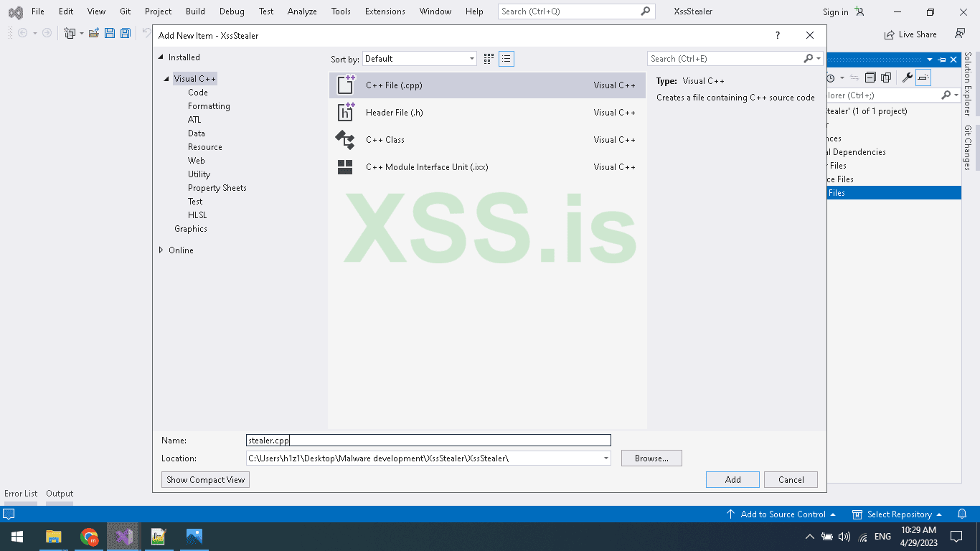Select C++ Module Interface Unit (.ixx) template
The image size is (980, 551).
(x=488, y=167)
